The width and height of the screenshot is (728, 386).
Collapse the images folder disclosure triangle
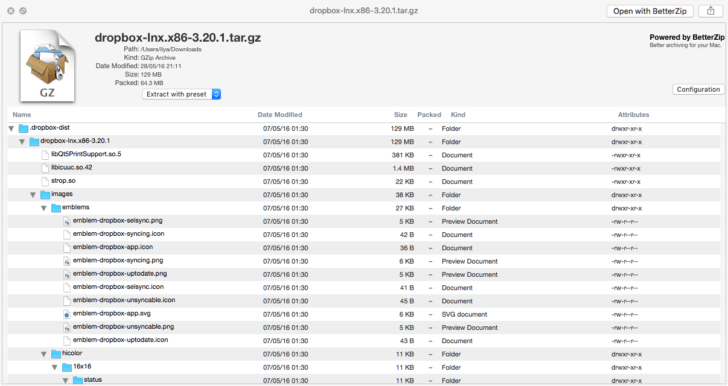(x=33, y=195)
